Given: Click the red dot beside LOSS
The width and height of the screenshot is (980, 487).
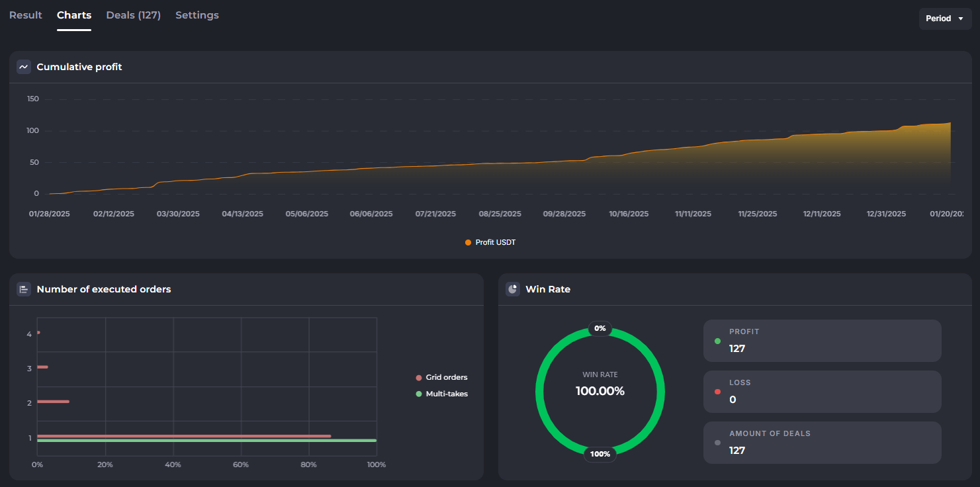Looking at the screenshot, I should pyautogui.click(x=717, y=391).
